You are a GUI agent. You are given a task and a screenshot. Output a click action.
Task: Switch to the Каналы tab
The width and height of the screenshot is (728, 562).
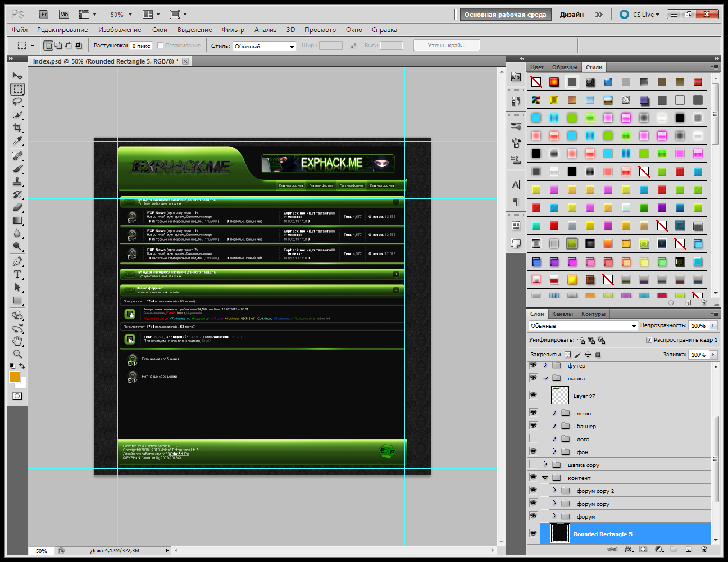click(562, 314)
